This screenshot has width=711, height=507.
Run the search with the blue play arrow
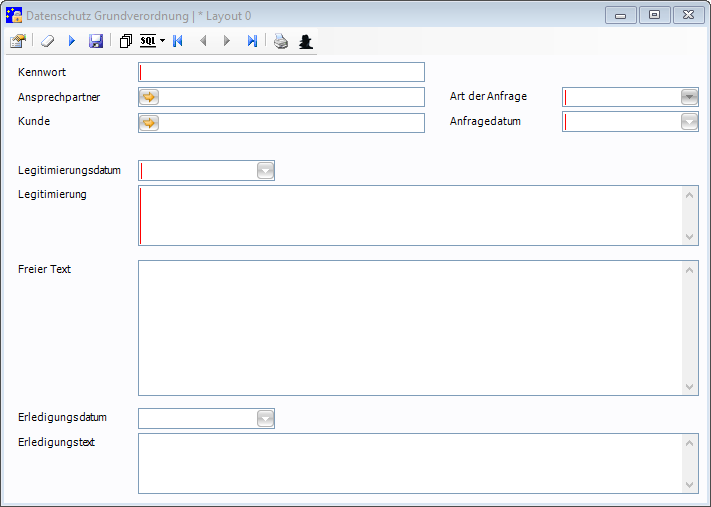[72, 41]
